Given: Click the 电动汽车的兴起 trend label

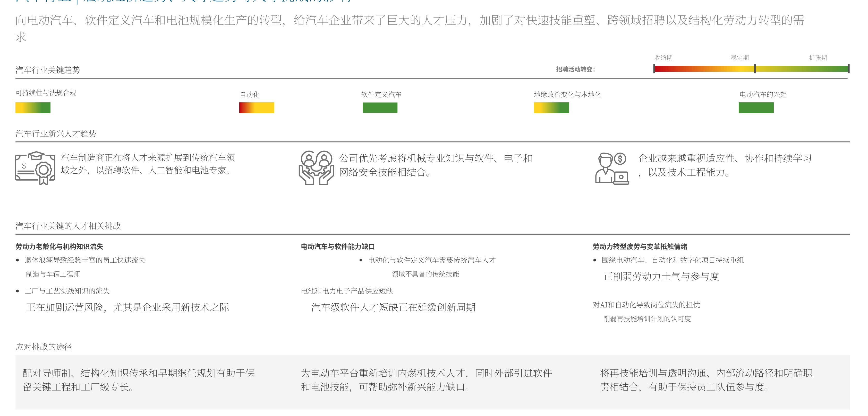Looking at the screenshot, I should pos(763,95).
